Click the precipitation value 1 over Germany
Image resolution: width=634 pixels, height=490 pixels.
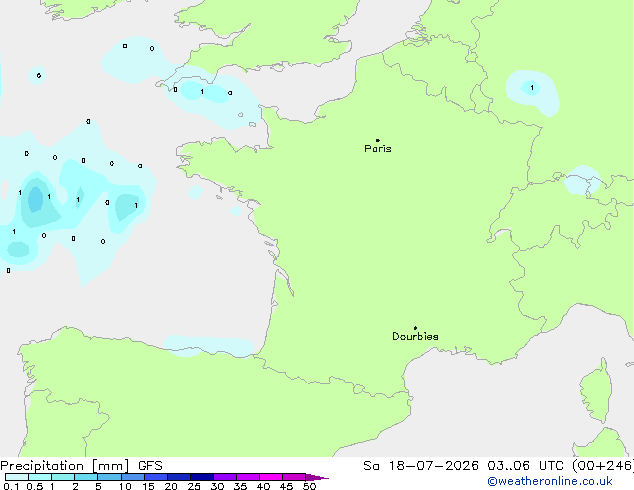(532, 87)
